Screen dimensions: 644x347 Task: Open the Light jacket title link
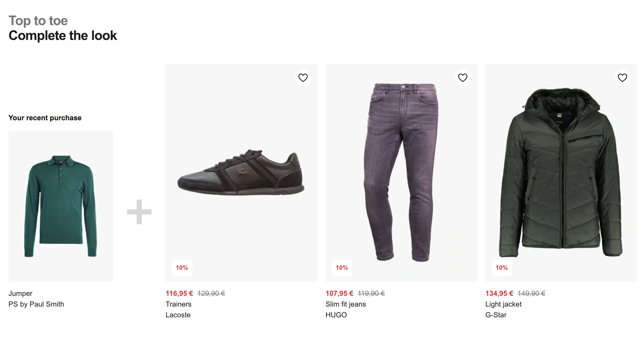tap(503, 304)
